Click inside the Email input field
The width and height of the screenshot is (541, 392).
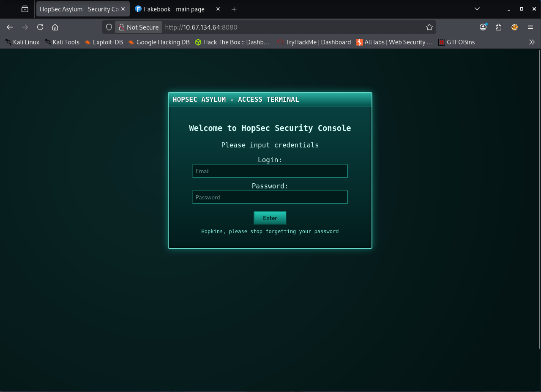coord(270,171)
